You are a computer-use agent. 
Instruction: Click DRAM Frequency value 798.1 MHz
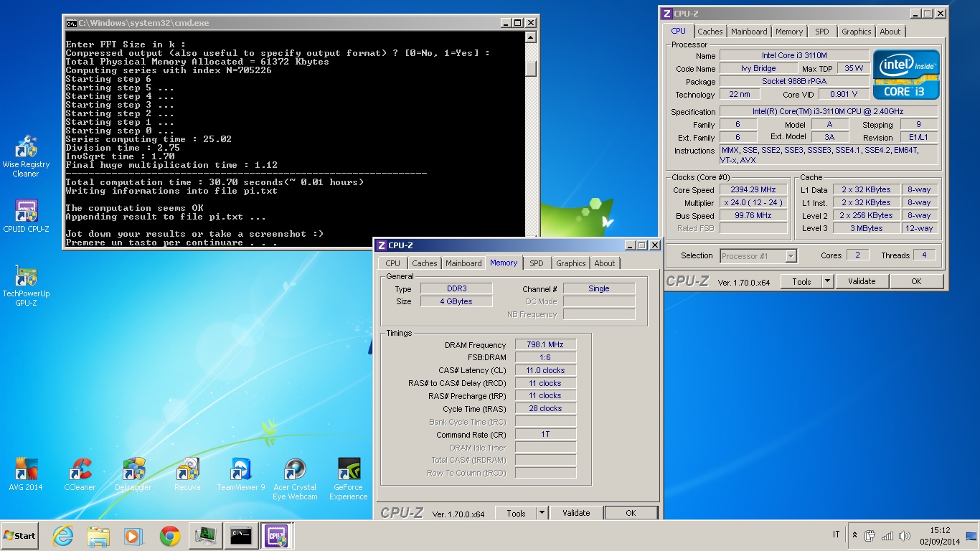[x=545, y=344]
